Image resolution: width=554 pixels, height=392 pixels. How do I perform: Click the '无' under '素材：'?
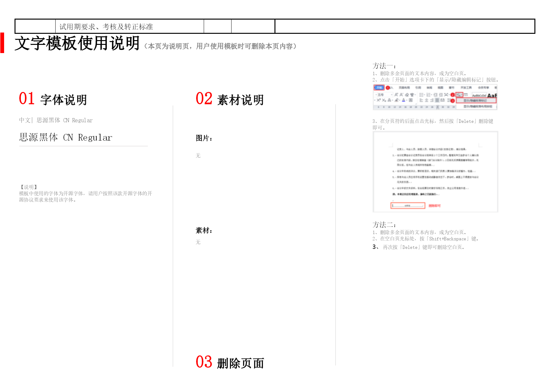pyautogui.click(x=198, y=242)
